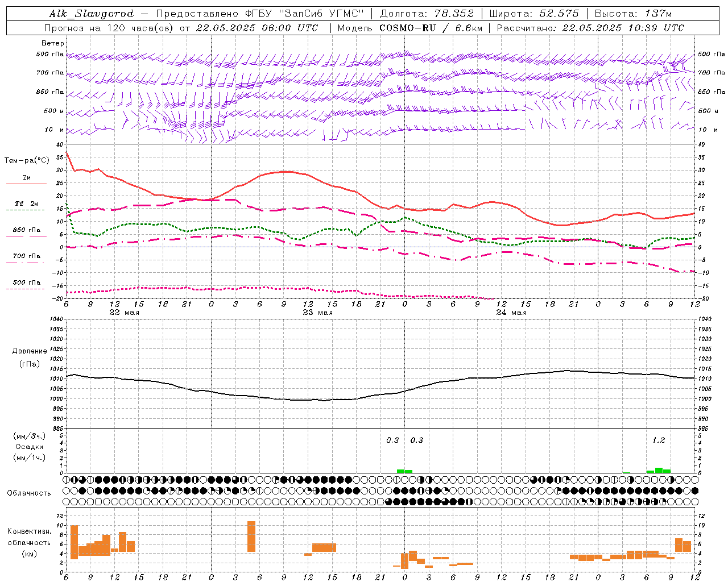Click the '500 м' wind level label on left axis
Viewport: 728px width, 582px height.
pos(54,111)
